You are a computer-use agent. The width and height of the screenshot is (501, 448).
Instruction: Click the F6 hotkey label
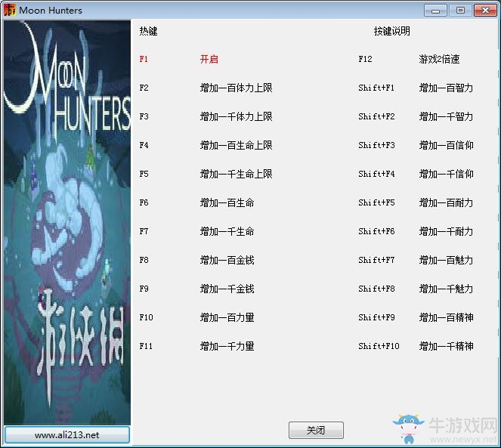coord(144,202)
